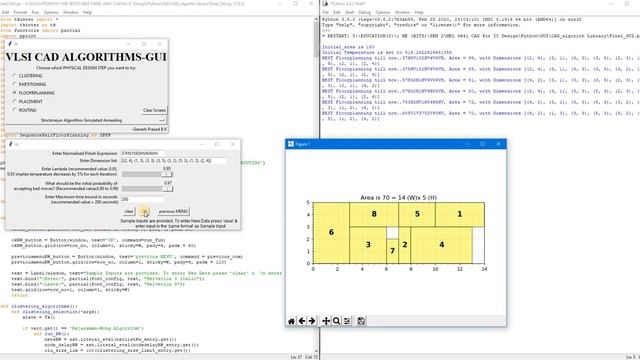Click the Lambda slider handle
The image size is (640, 360).
click(x=167, y=174)
